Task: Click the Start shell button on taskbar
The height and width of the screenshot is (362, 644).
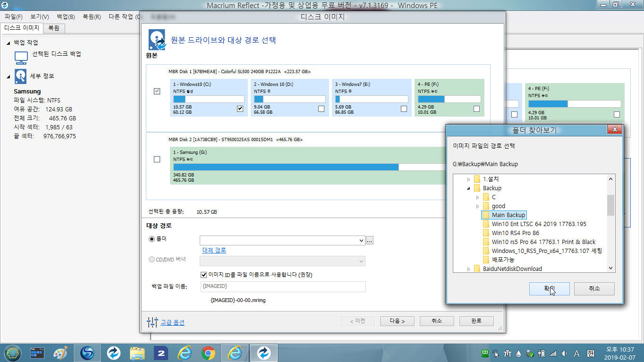Action: pos(12,353)
